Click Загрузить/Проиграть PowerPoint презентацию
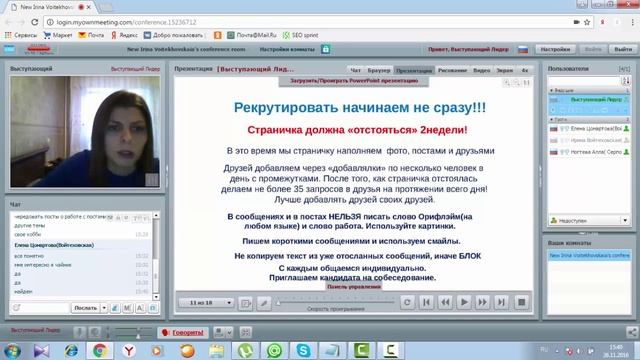The width and height of the screenshot is (640, 360). (x=354, y=81)
